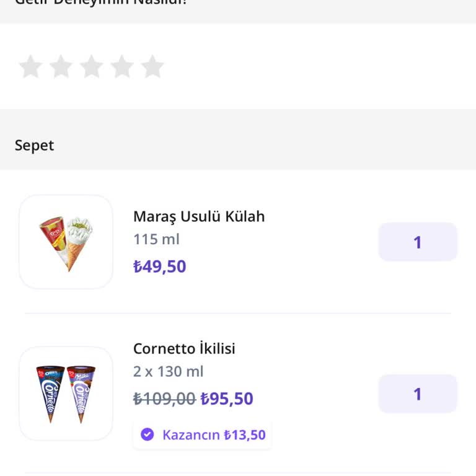Click the crossed-out ₺109,00 price
The image size is (476, 476).
click(164, 399)
